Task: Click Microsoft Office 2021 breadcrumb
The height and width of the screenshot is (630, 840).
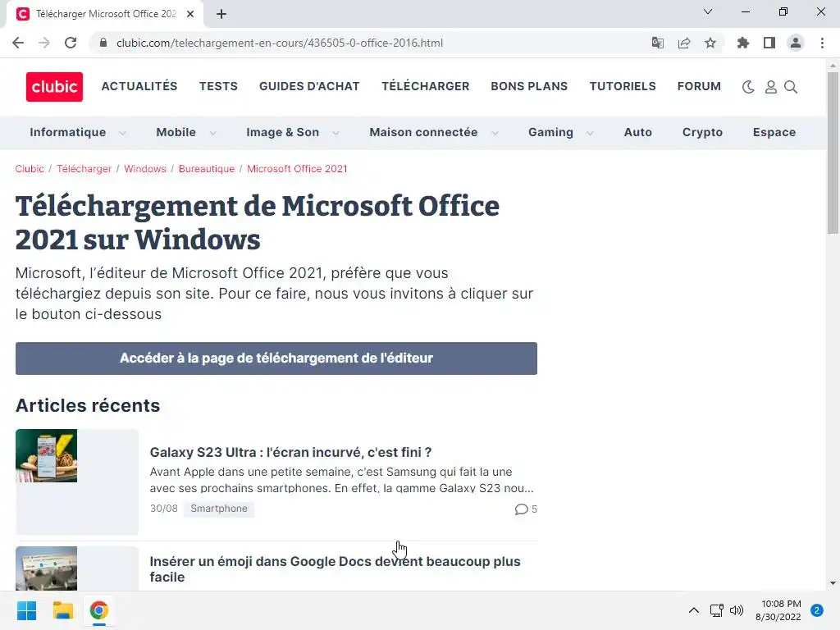Action: (297, 169)
